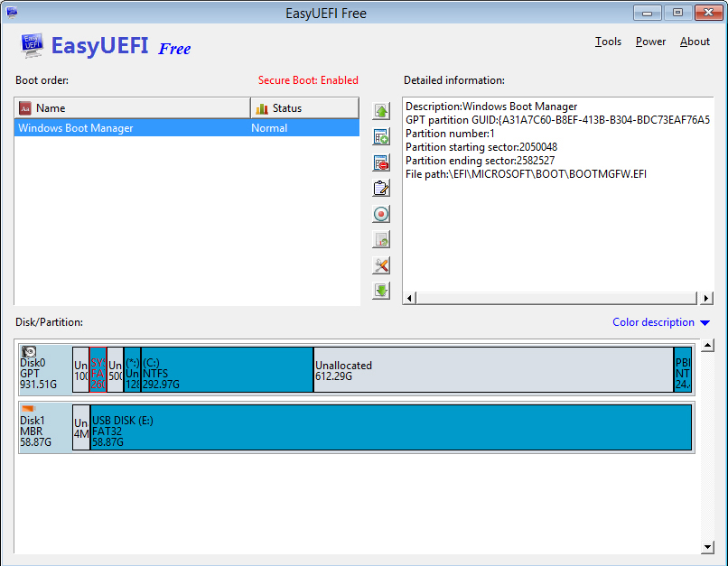Sort boot entries by Name column
The height and width of the screenshot is (566, 728).
132,108
